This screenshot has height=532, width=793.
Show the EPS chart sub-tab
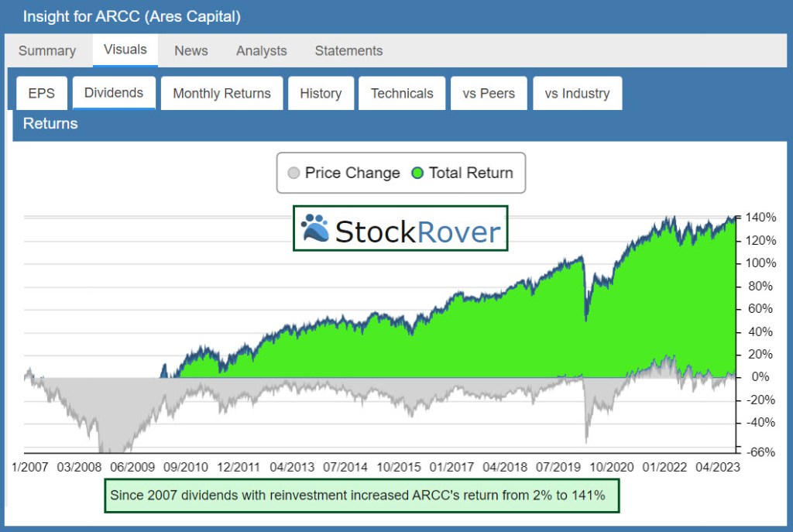(x=42, y=94)
